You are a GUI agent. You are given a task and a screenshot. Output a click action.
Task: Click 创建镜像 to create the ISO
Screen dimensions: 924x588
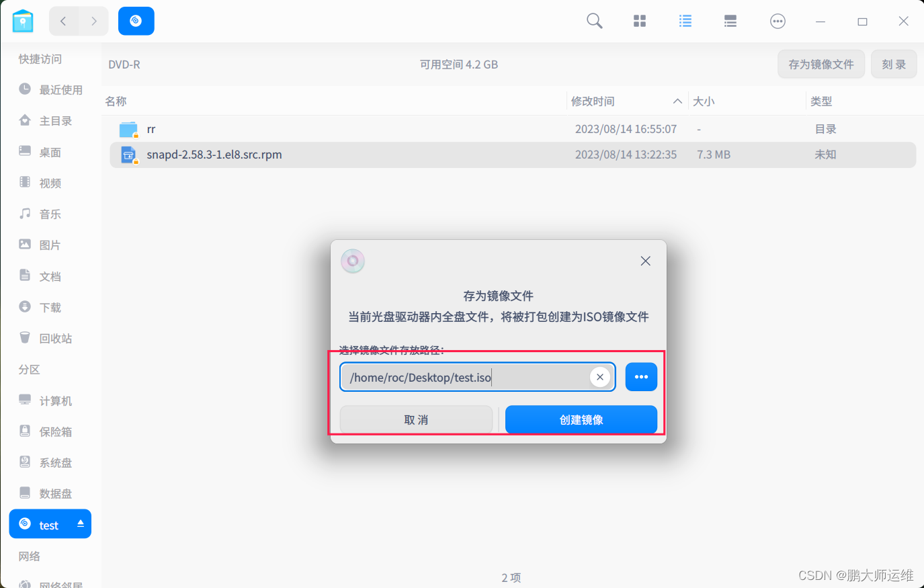pyautogui.click(x=581, y=419)
